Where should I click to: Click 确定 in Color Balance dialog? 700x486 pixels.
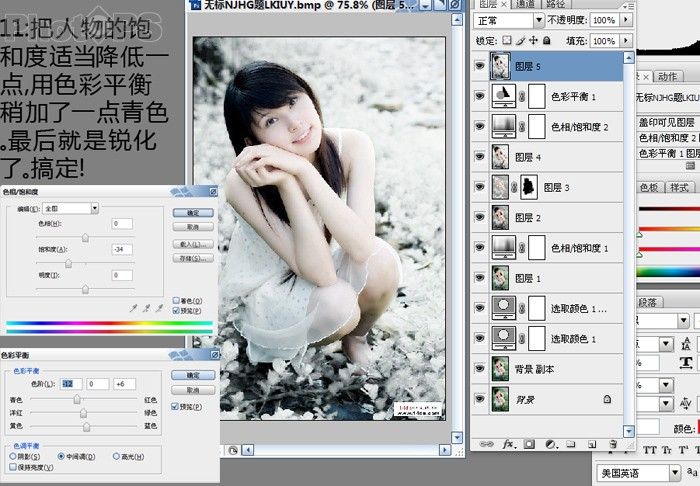pyautogui.click(x=193, y=375)
